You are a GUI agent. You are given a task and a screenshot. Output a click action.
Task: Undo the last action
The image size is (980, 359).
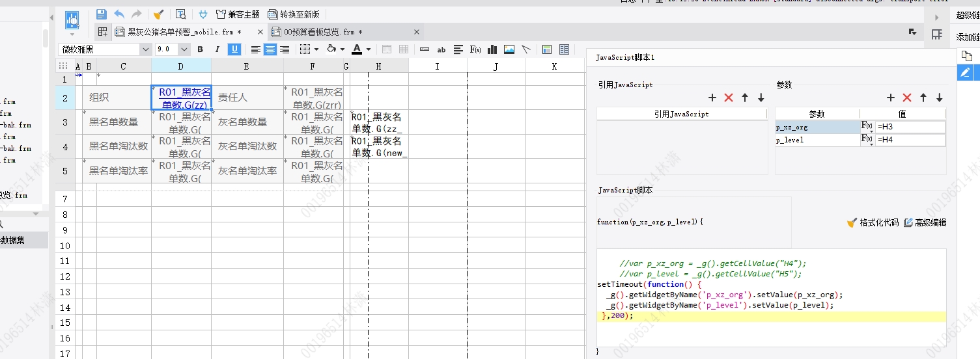[119, 14]
